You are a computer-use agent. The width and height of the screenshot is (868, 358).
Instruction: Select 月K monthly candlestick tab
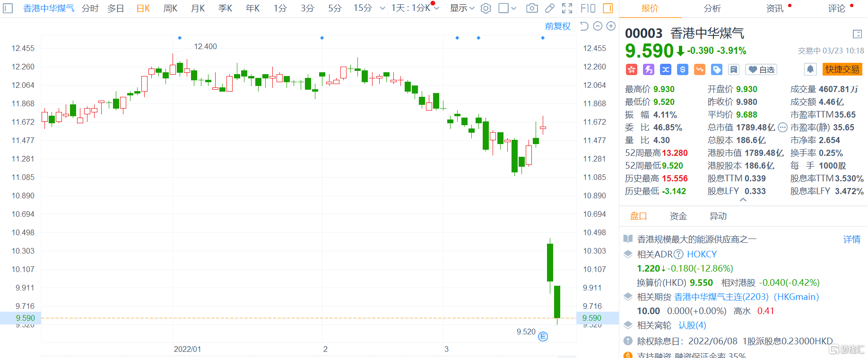click(x=198, y=8)
